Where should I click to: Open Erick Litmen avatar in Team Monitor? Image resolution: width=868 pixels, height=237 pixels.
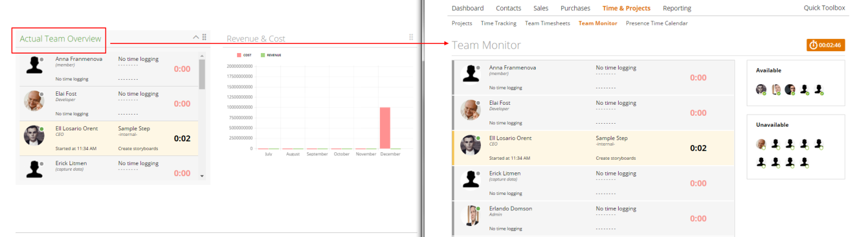(470, 179)
